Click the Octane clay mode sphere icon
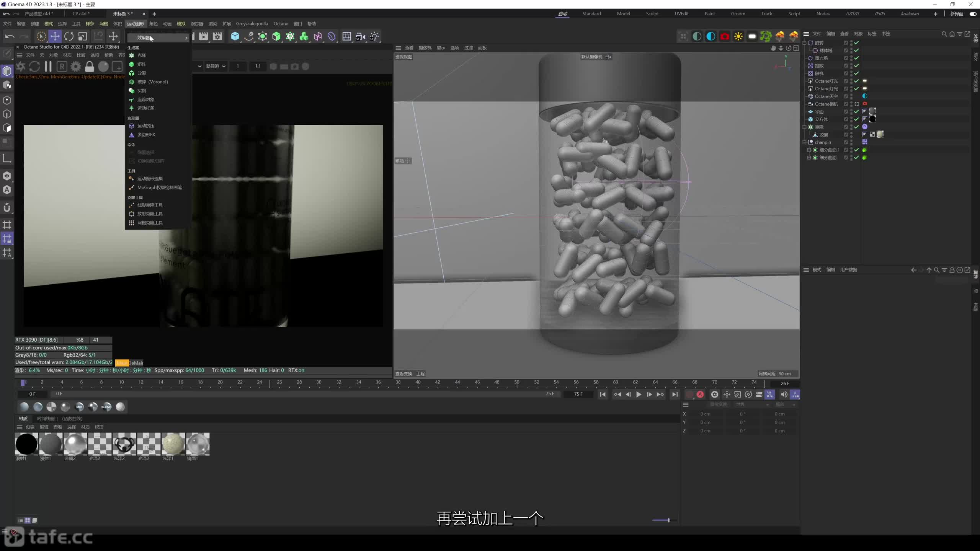The height and width of the screenshot is (551, 980). pos(103,67)
